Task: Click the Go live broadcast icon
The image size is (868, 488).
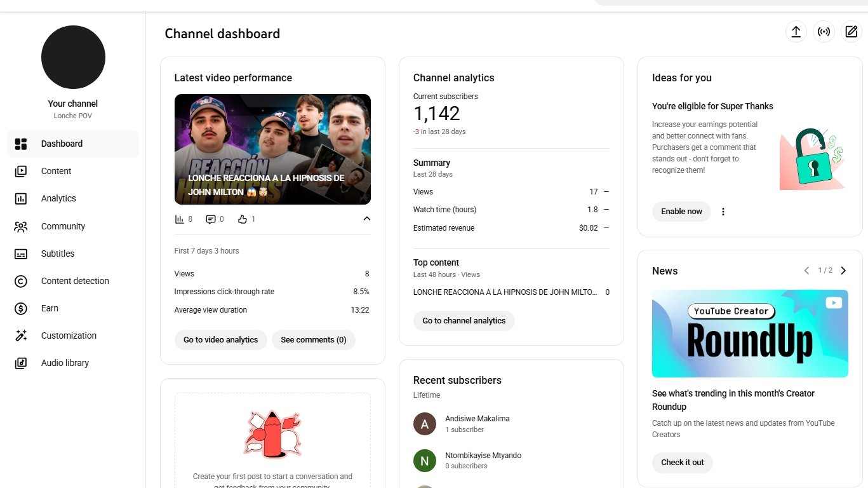Action: coord(824,32)
